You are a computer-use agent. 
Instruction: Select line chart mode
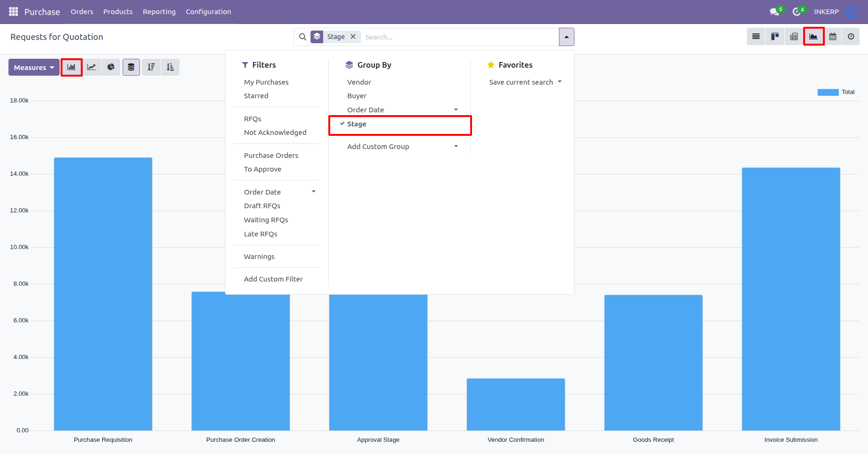point(92,67)
